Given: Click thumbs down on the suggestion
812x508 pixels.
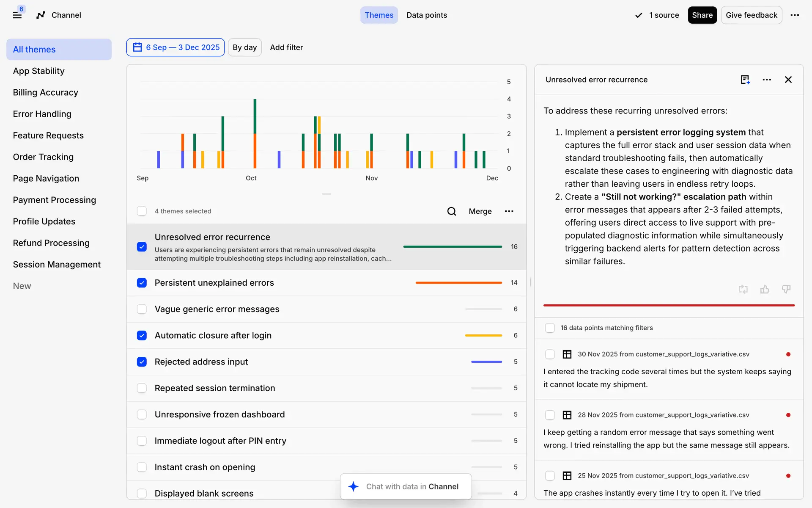Looking at the screenshot, I should tap(786, 289).
